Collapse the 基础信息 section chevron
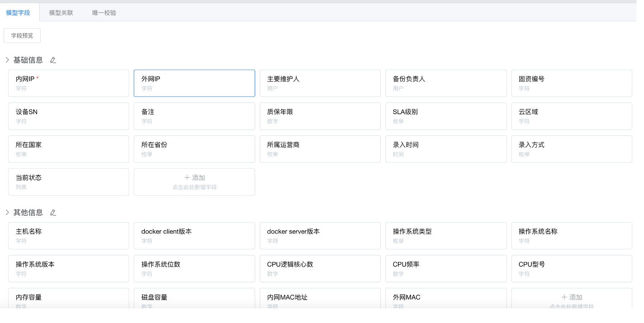This screenshot has height=323, width=644. point(7,60)
